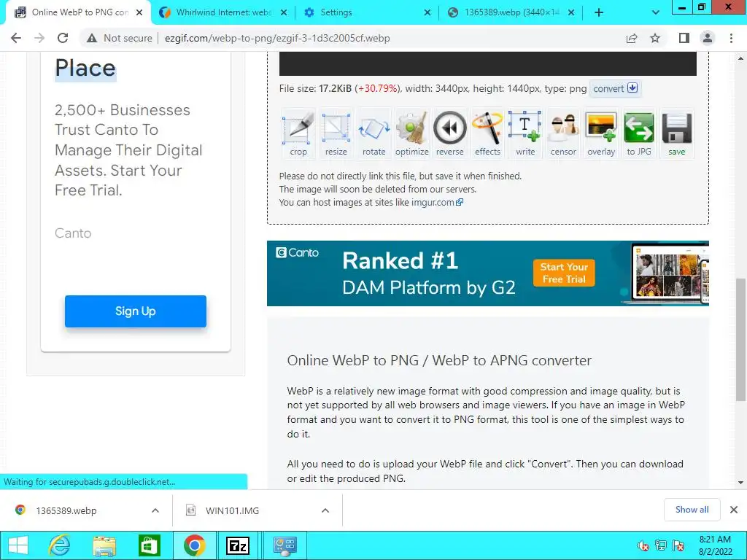This screenshot has width=747, height=560.
Task: Open the downloaded WIN101.IMG file
Action: (233, 510)
